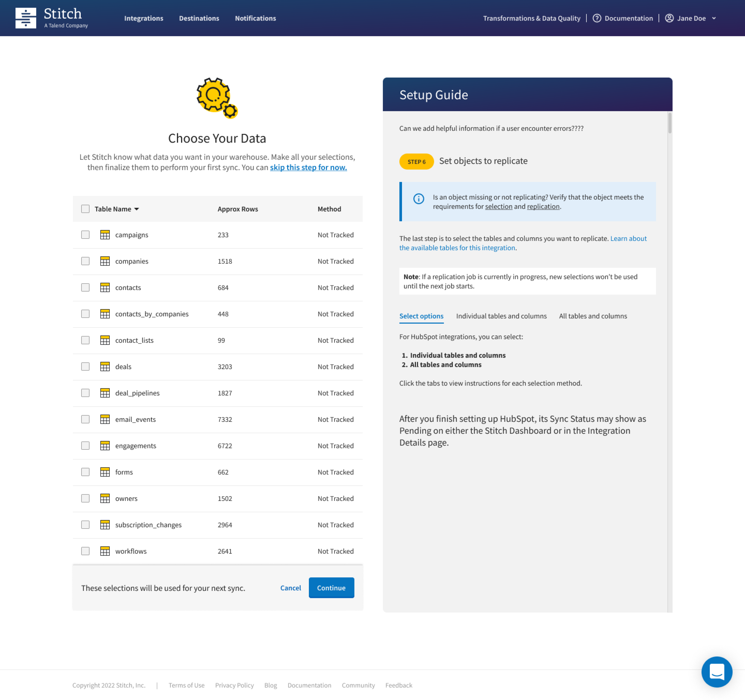Tick the contacts table checkbox
Image resolution: width=745 pixels, height=700 pixels.
pos(85,288)
